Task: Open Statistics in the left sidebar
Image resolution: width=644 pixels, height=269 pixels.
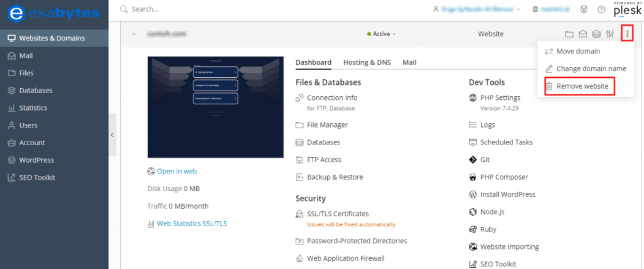Action: point(54,108)
